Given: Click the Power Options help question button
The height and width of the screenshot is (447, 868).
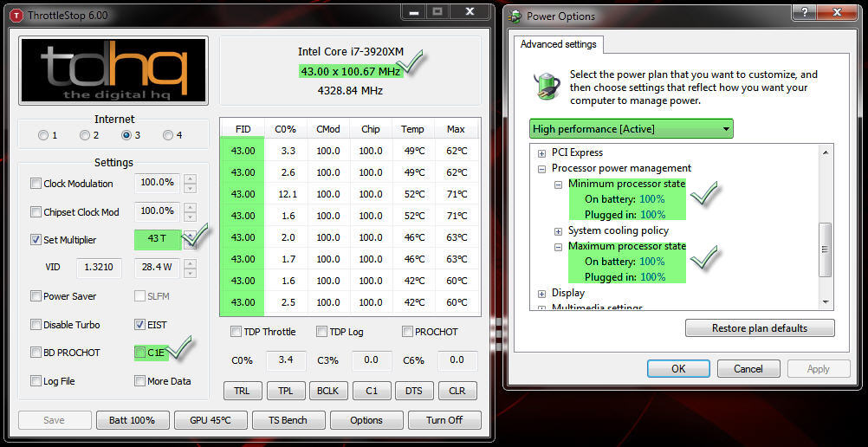Looking at the screenshot, I should pyautogui.click(x=803, y=11).
